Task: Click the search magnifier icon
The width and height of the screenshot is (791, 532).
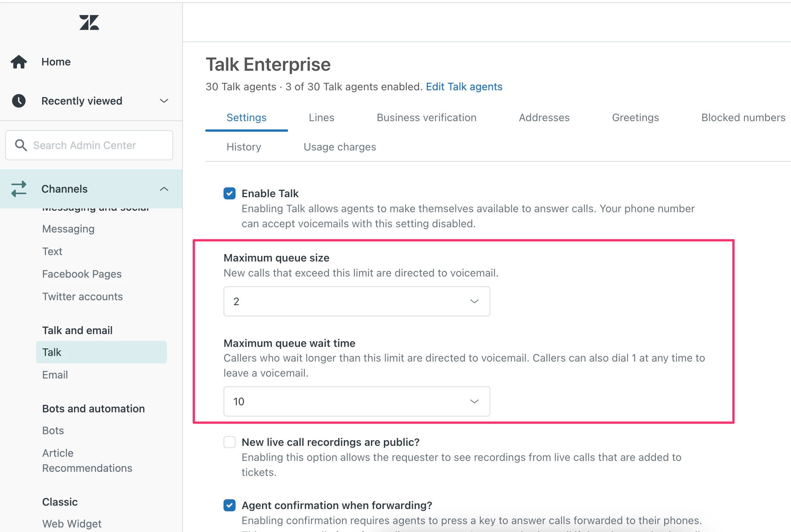Action: coord(21,145)
